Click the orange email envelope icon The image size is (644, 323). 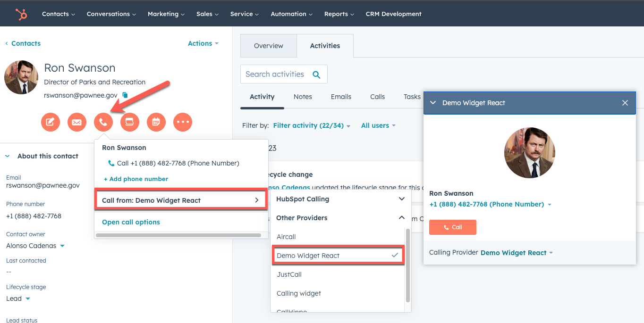pos(76,122)
